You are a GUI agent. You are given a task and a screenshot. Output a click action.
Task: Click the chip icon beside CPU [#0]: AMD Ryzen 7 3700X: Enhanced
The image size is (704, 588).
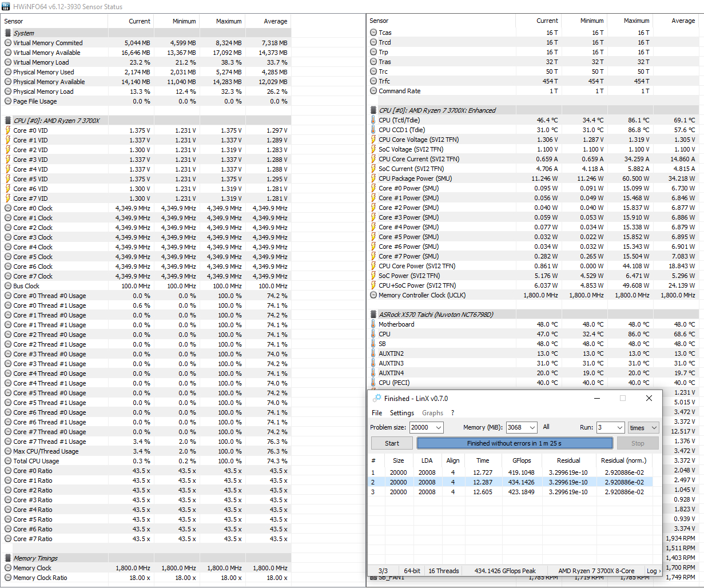click(x=373, y=110)
